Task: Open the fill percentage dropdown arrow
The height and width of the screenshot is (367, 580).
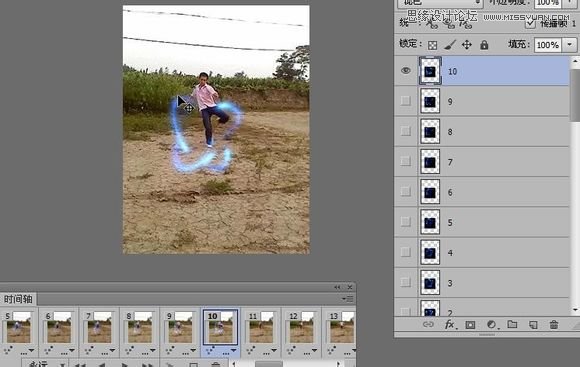Action: click(x=569, y=45)
